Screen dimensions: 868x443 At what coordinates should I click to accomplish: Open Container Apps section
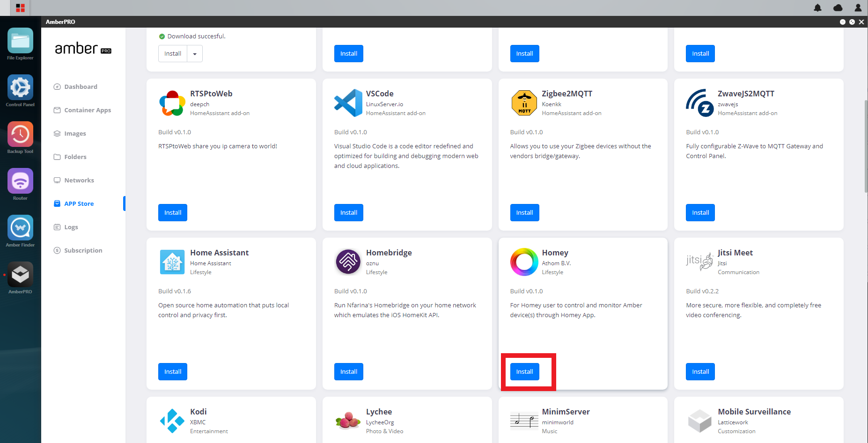(x=88, y=110)
